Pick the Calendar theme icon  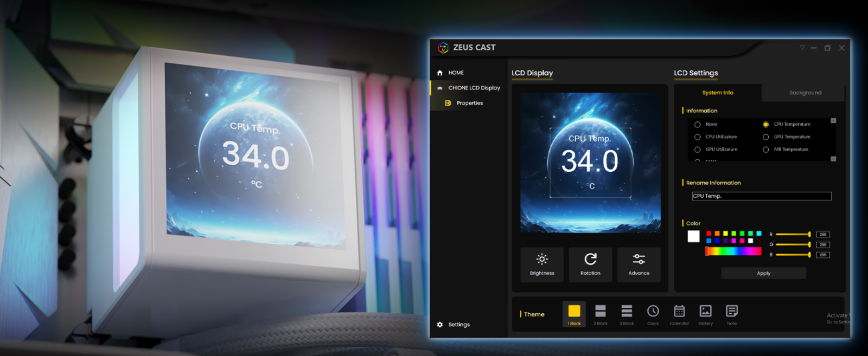click(679, 314)
